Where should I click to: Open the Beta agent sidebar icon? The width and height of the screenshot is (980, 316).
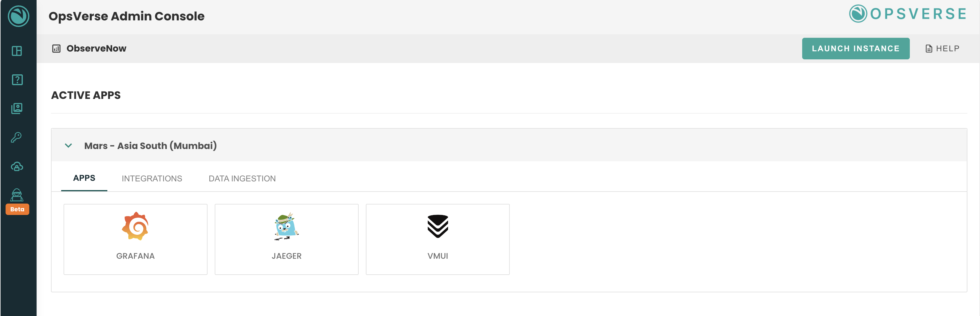17,195
